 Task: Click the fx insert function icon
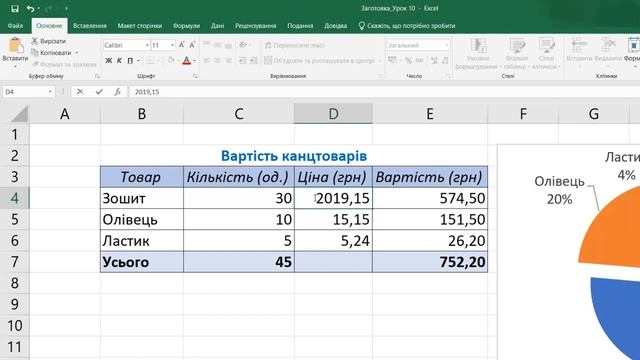118,92
